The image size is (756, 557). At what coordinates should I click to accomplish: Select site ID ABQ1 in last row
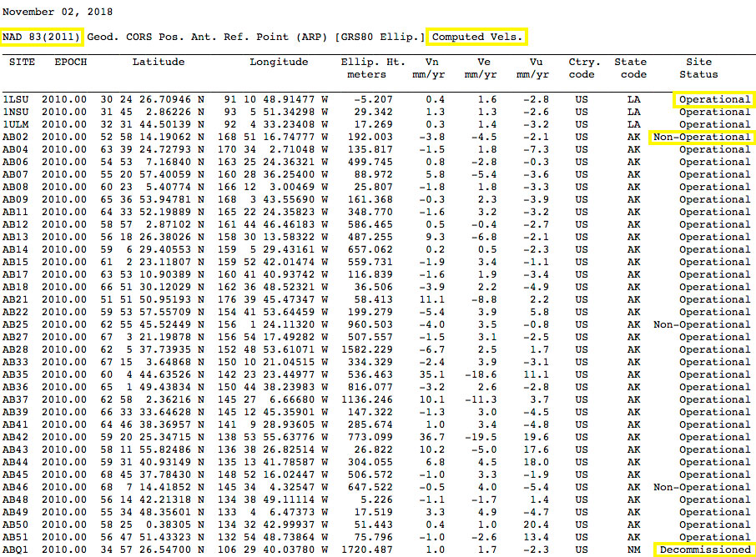click(16, 549)
